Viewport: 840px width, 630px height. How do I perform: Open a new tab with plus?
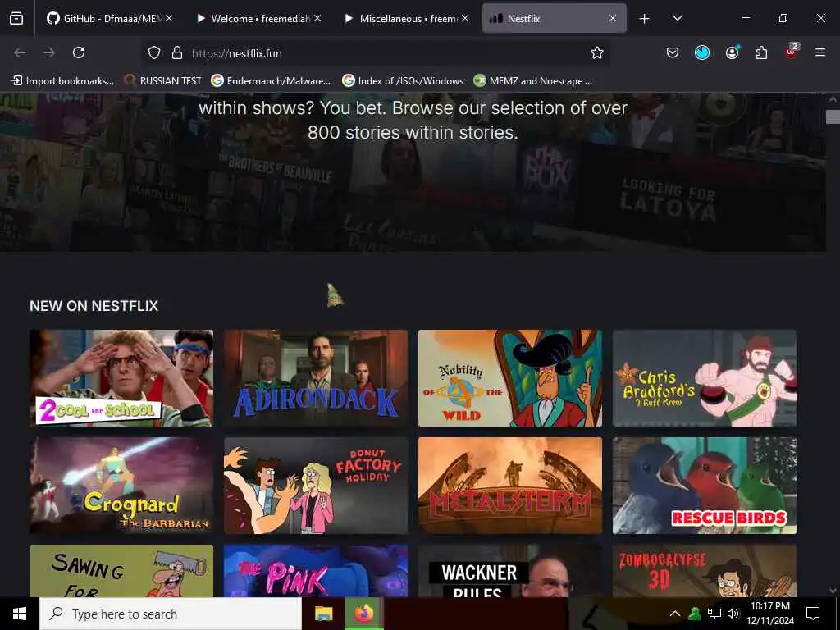pos(645,19)
